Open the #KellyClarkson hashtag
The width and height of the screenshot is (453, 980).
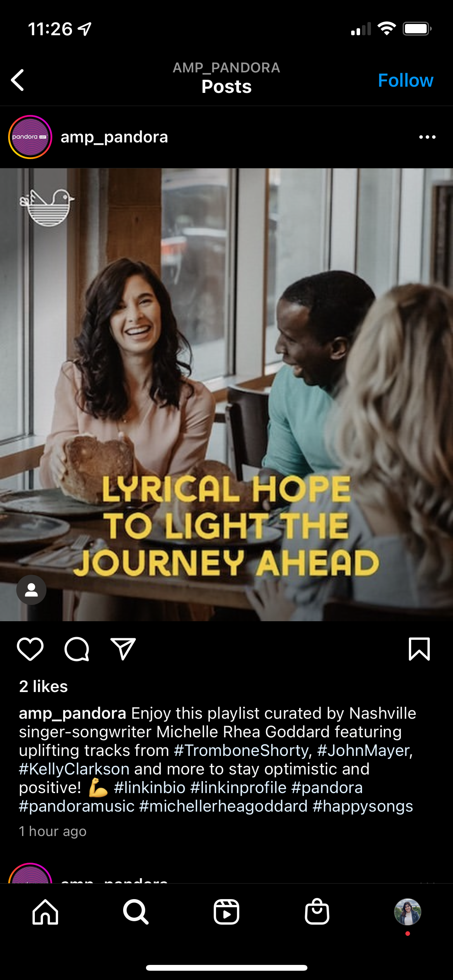pyautogui.click(x=74, y=769)
